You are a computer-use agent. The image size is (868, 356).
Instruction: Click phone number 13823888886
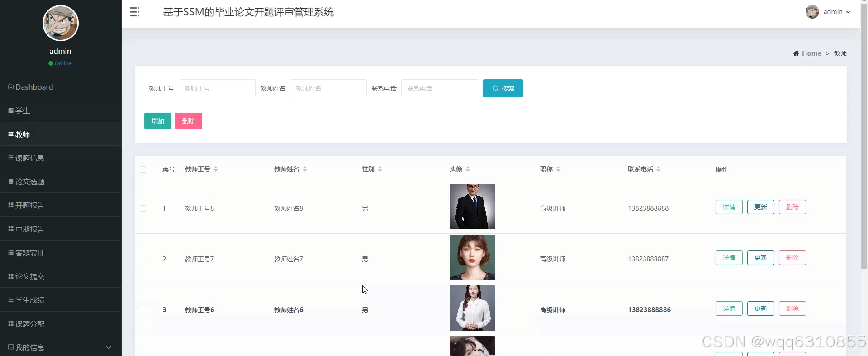pos(649,310)
